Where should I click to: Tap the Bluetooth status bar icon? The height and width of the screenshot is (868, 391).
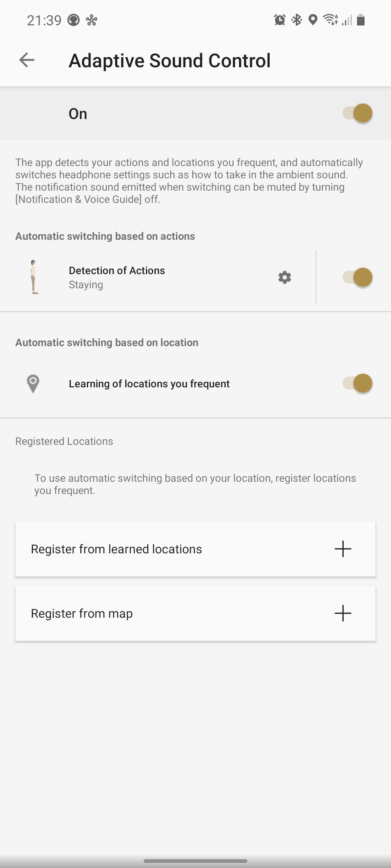[297, 20]
